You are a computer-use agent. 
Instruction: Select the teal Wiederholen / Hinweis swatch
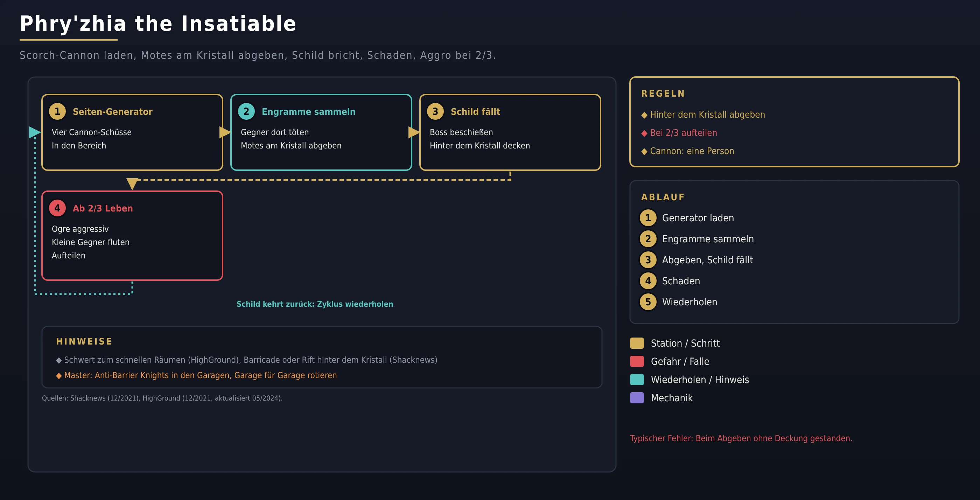coord(637,380)
